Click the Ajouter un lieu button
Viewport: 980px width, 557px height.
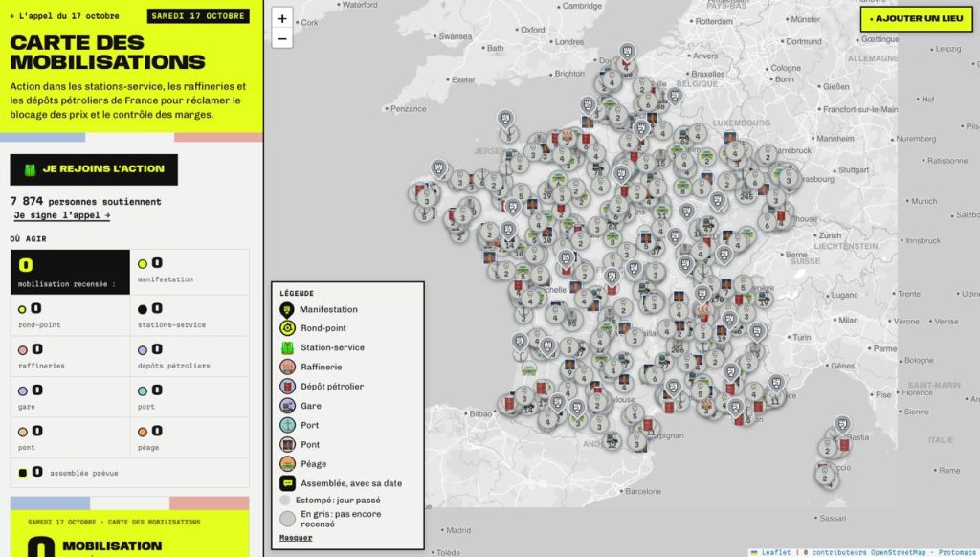tap(916, 19)
